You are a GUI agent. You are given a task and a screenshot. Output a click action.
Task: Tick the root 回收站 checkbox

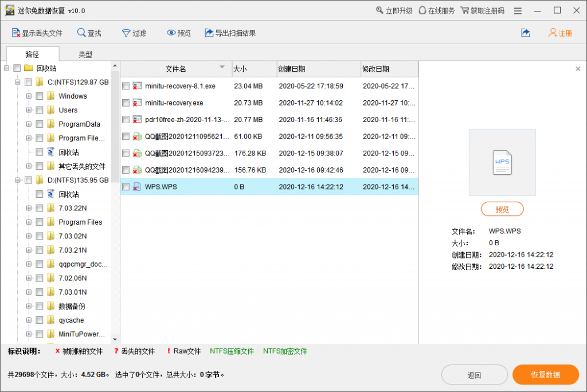tap(17, 68)
